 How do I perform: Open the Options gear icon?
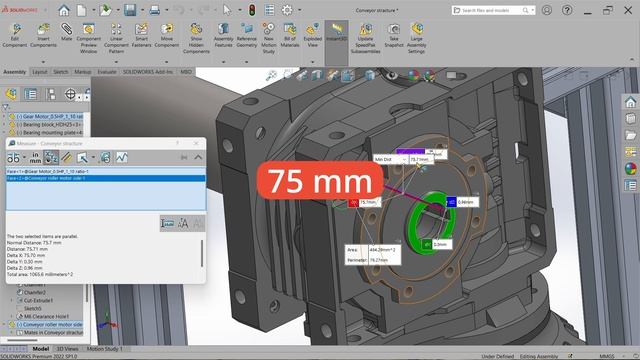pyautogui.click(x=287, y=10)
